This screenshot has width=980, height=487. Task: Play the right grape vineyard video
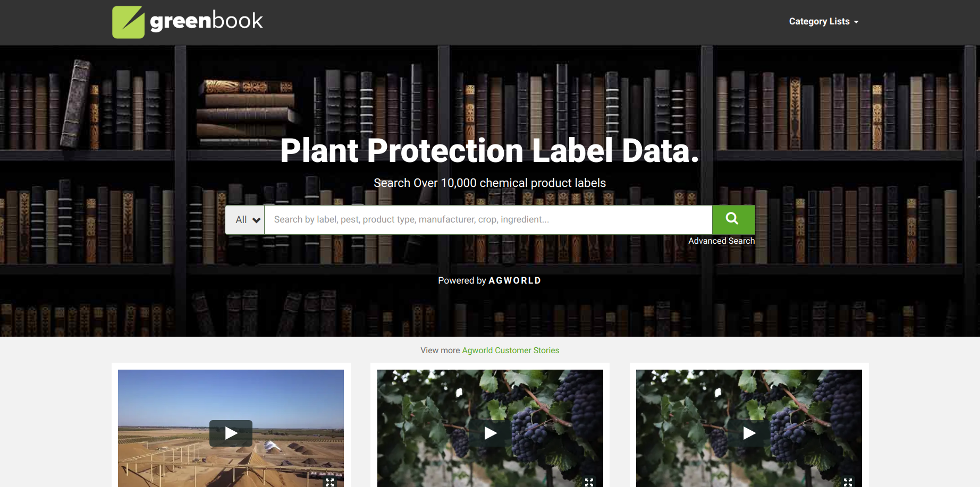(749, 433)
